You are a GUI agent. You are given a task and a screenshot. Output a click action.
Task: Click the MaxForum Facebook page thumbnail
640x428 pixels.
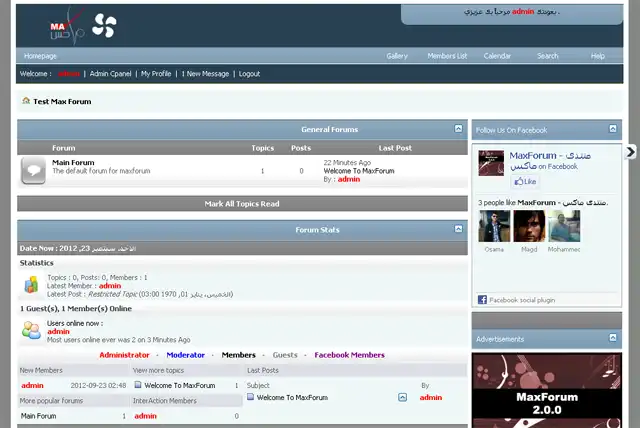(x=491, y=163)
